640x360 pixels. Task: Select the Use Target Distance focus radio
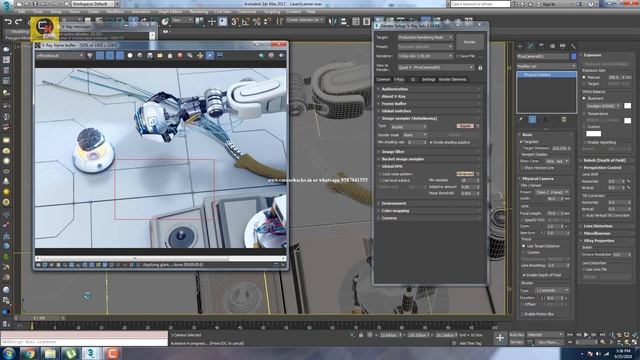coord(524,246)
